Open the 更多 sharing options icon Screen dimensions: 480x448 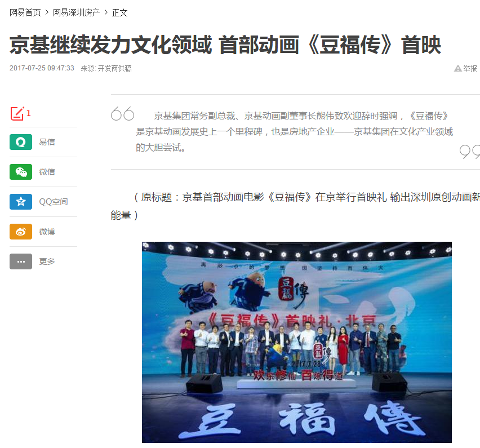(21, 261)
